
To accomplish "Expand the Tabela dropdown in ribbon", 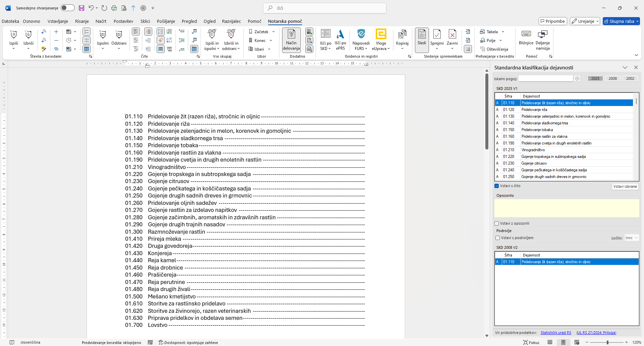I will tap(503, 32).
